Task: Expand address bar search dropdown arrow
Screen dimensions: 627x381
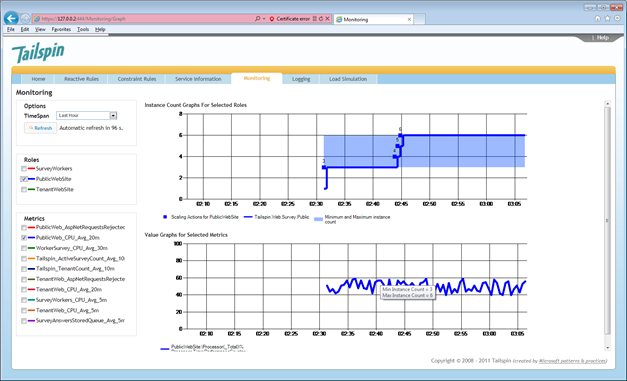Action: (264, 19)
